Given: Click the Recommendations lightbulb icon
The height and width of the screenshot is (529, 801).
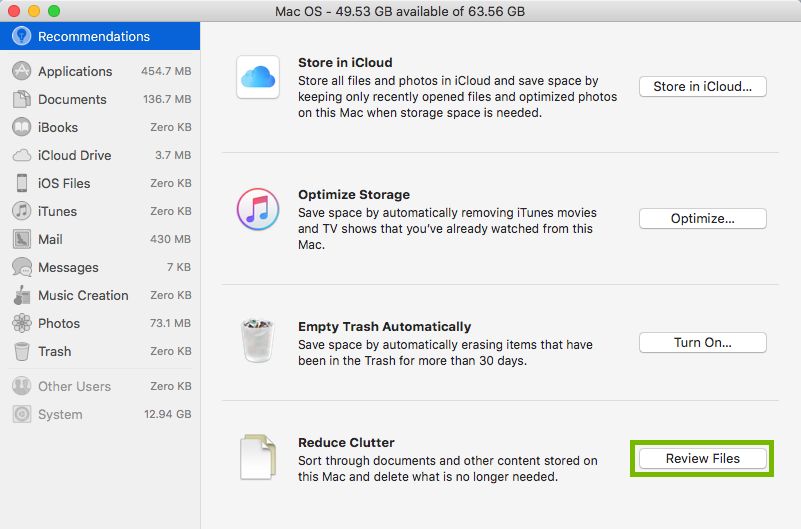Looking at the screenshot, I should (21, 36).
